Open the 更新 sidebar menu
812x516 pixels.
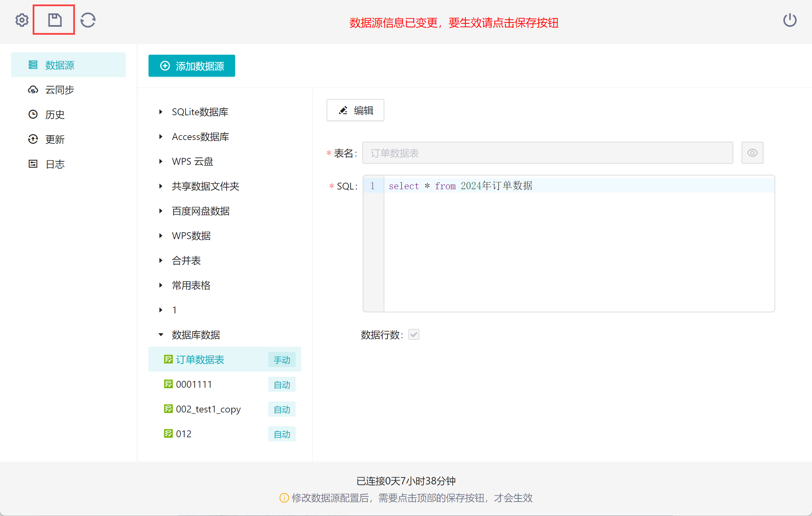point(68,139)
